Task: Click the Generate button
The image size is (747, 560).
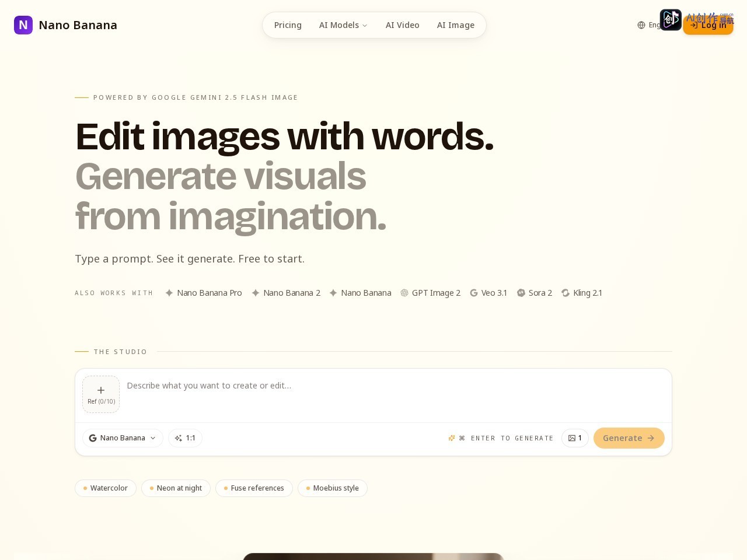Action: [629, 438]
